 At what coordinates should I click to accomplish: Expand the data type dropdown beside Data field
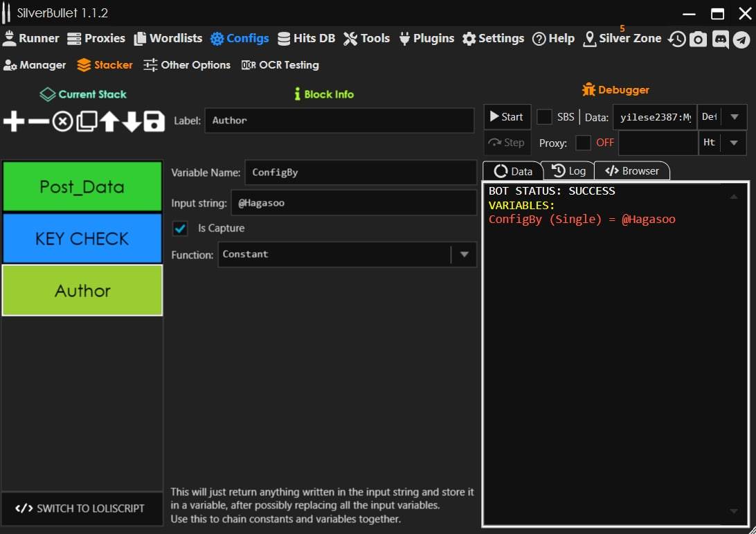(x=735, y=117)
